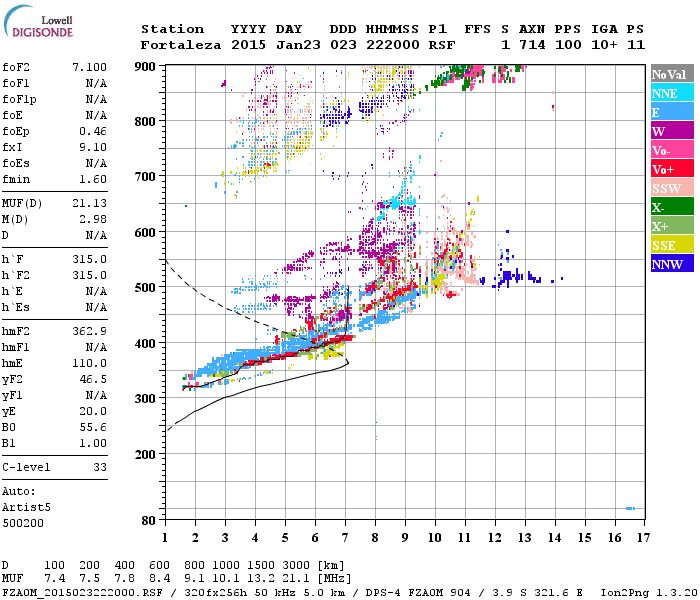Image resolution: width=700 pixels, height=600 pixels.
Task: Select the Vo+ red legend swatch
Action: [x=672, y=169]
